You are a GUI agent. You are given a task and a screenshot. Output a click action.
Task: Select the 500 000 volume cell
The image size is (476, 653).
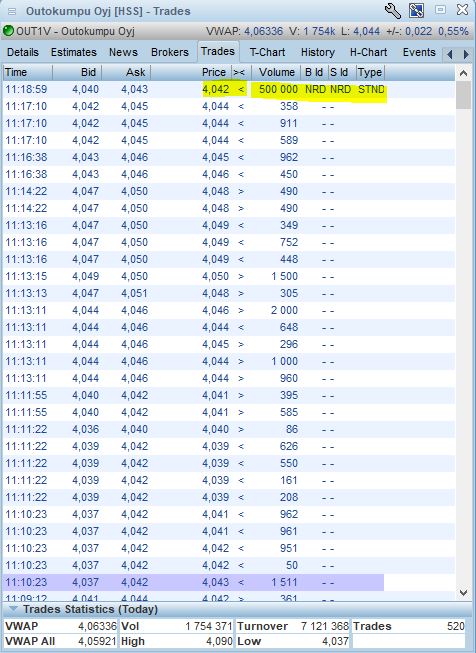click(278, 89)
